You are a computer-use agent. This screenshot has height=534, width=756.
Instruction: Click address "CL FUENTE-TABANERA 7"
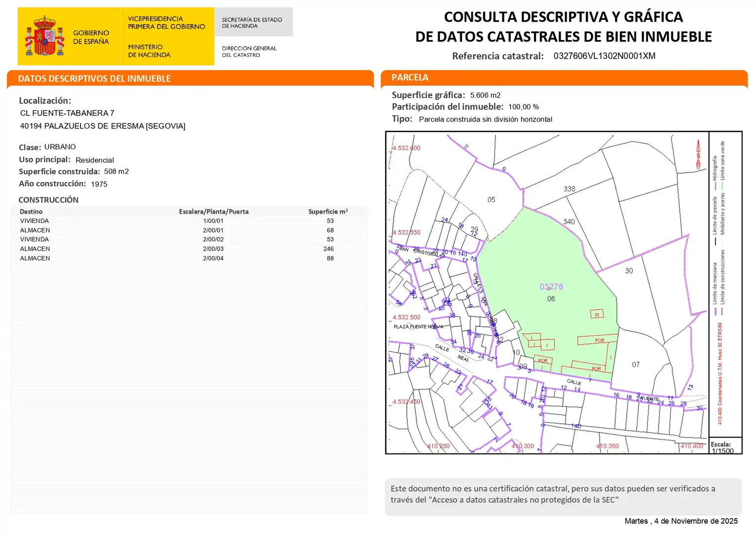tap(67, 113)
